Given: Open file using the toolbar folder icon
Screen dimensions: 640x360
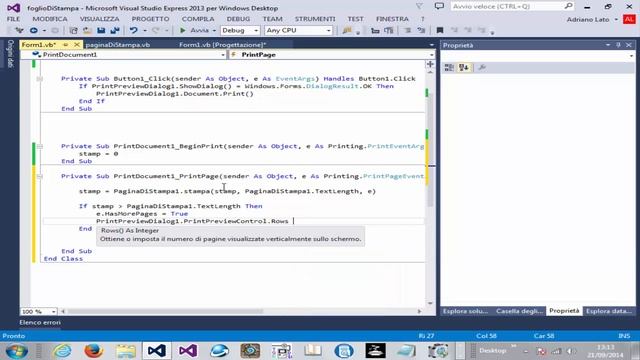Looking at the screenshot, I should [x=87, y=31].
